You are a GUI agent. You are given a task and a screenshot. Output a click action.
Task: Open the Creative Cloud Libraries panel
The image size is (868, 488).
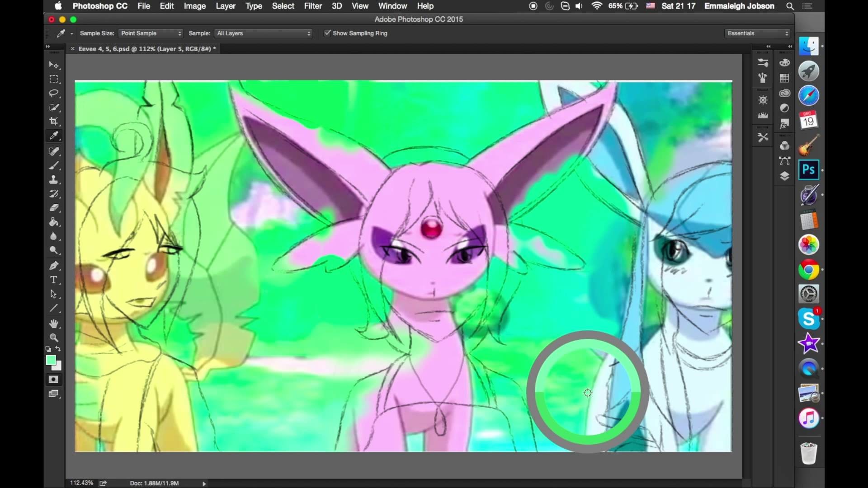pos(784,93)
